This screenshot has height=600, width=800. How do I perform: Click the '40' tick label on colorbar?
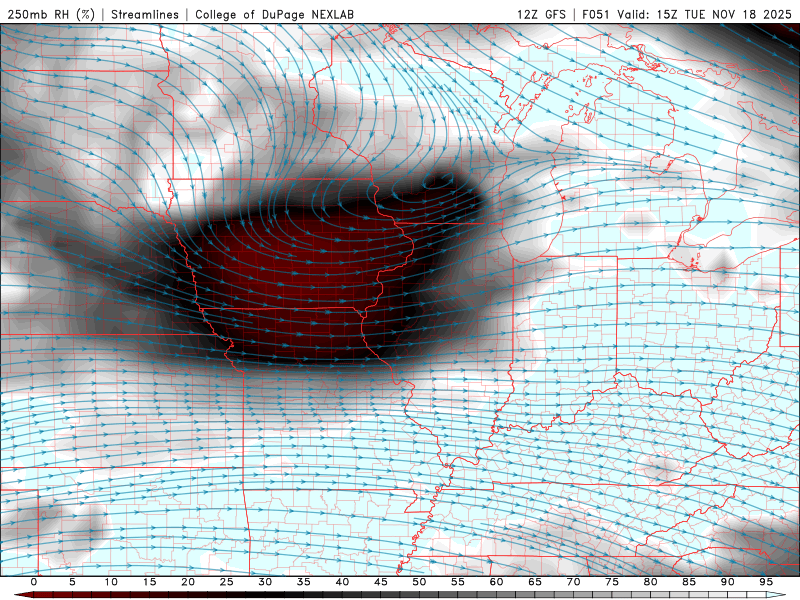[x=342, y=582]
